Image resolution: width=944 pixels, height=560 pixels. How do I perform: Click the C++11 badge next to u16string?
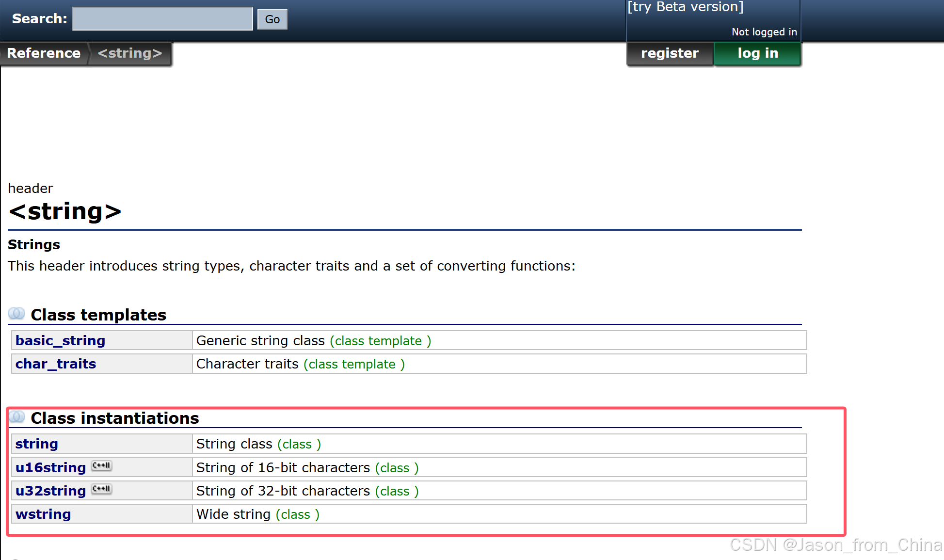tap(102, 466)
